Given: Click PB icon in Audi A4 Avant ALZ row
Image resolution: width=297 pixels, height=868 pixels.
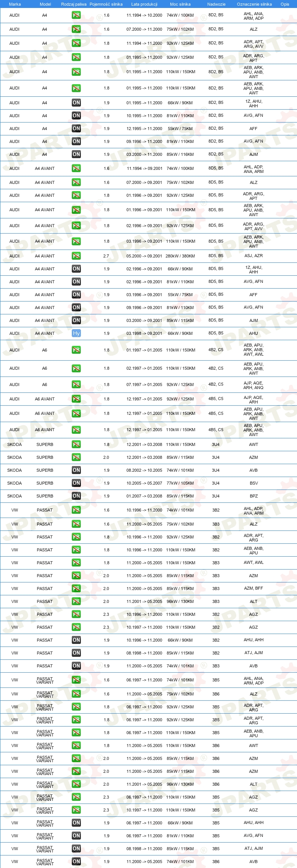Looking at the screenshot, I should pyautogui.click(x=76, y=182).
